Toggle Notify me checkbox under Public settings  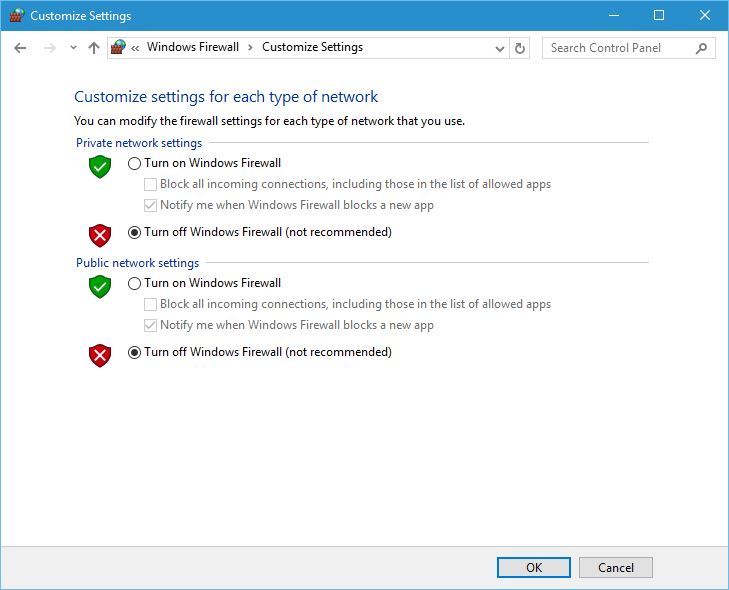(x=150, y=325)
